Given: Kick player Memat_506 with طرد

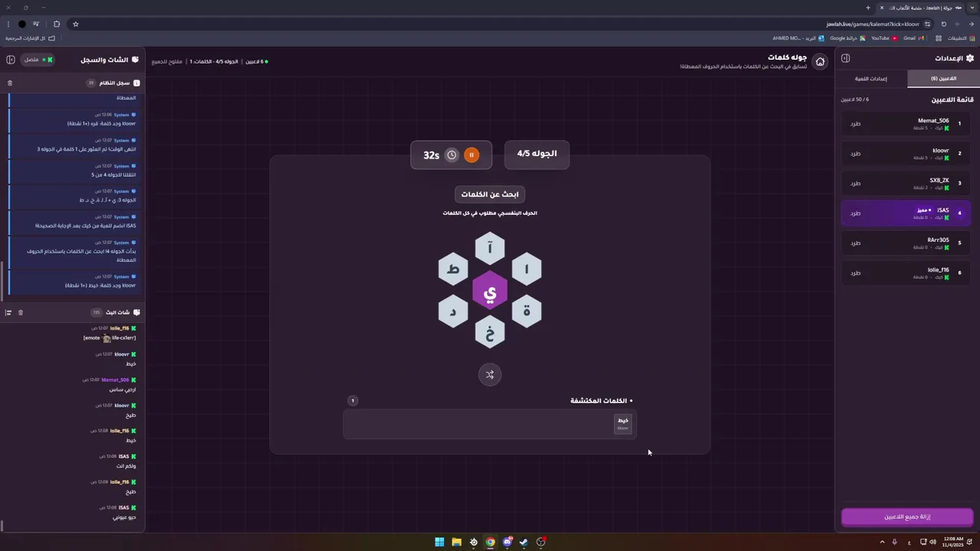Looking at the screenshot, I should pyautogui.click(x=855, y=123).
